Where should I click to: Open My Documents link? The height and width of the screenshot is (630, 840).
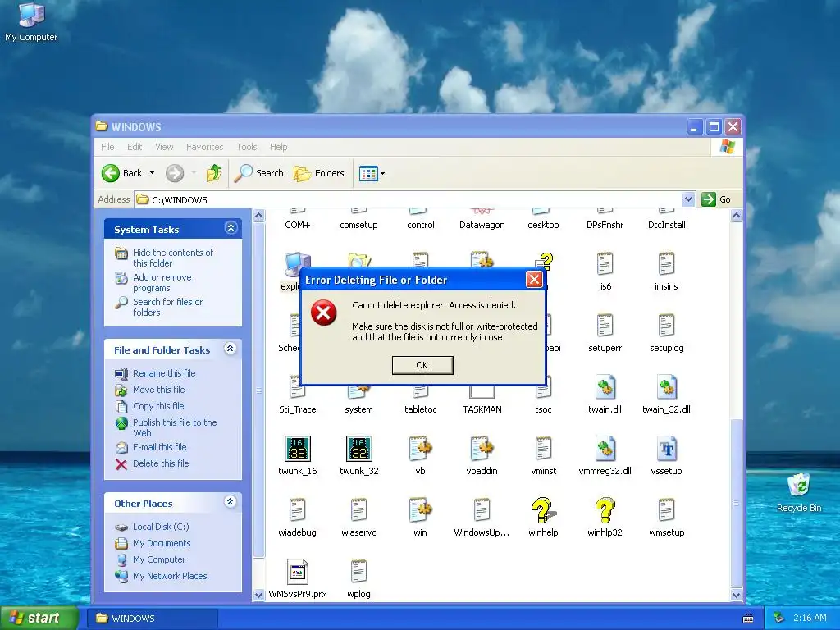162,543
